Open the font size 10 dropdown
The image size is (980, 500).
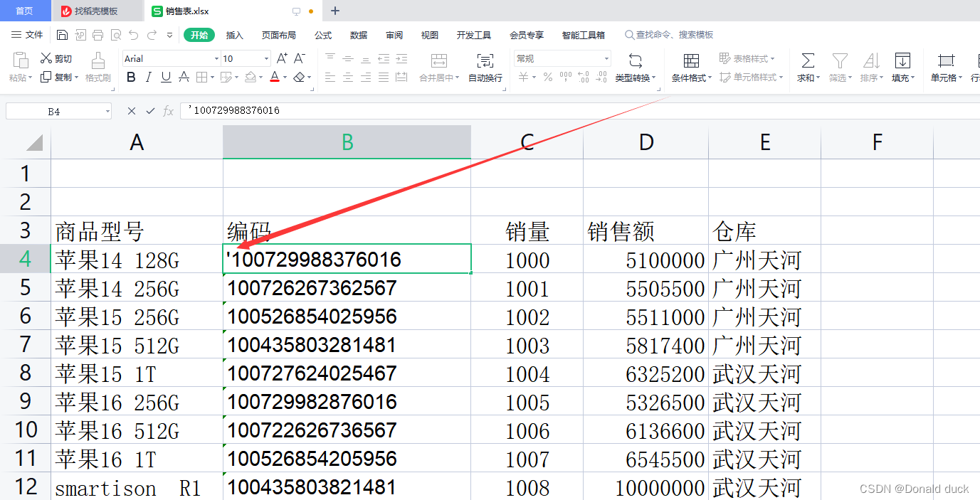click(267, 58)
